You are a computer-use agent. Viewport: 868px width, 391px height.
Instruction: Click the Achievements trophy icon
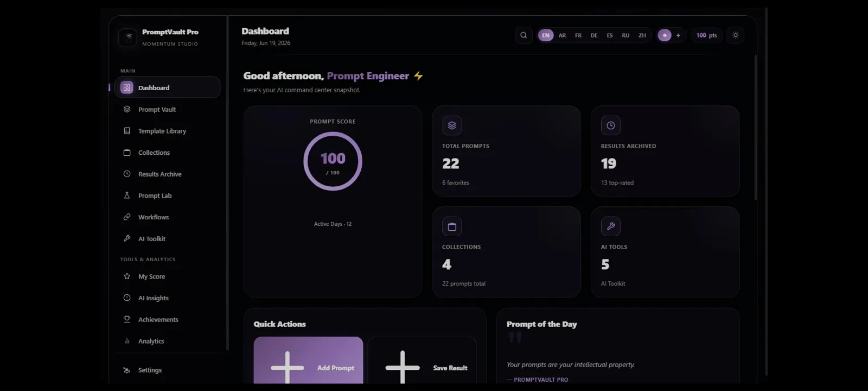pos(127,319)
